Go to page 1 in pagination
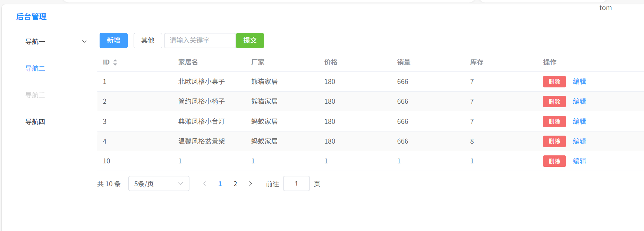 [220, 184]
